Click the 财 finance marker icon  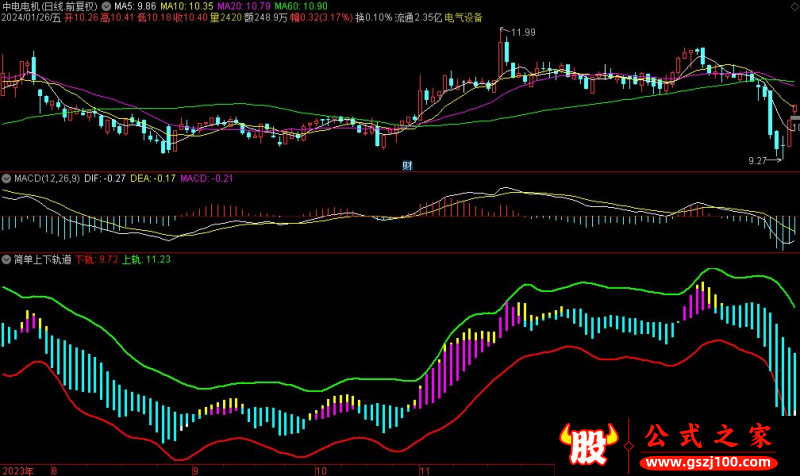click(x=407, y=164)
